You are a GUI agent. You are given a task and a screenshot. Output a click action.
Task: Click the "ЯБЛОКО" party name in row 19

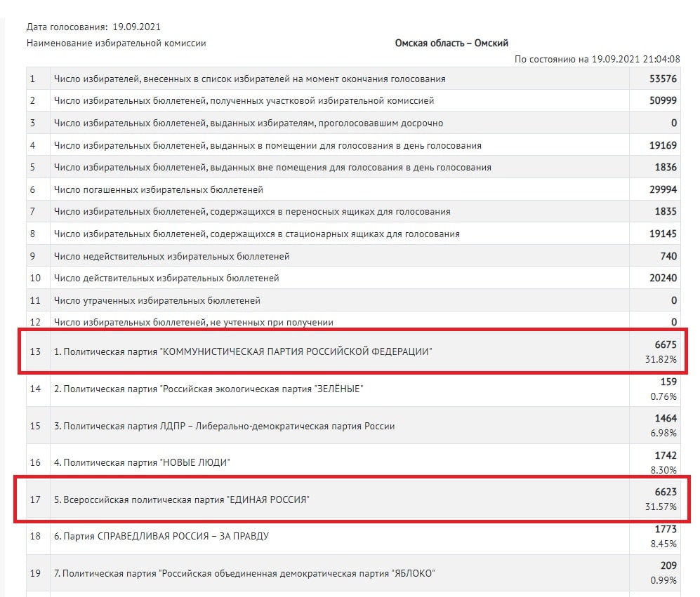point(244,573)
